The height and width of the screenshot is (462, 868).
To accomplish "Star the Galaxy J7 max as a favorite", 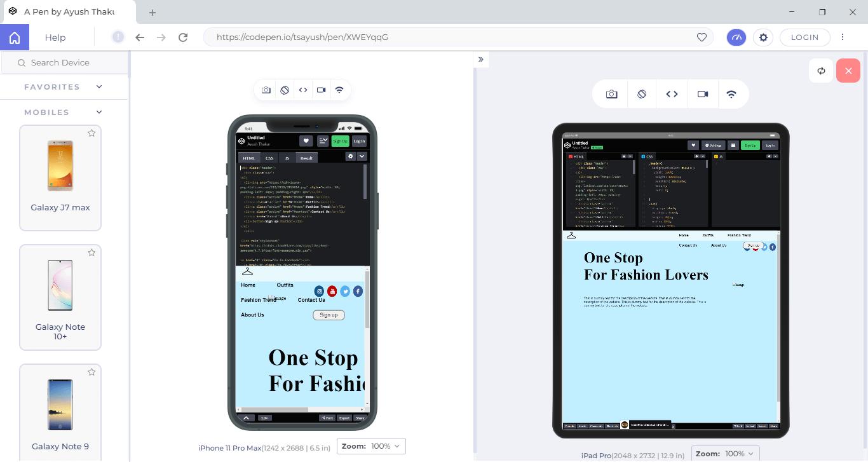I will coord(92,133).
